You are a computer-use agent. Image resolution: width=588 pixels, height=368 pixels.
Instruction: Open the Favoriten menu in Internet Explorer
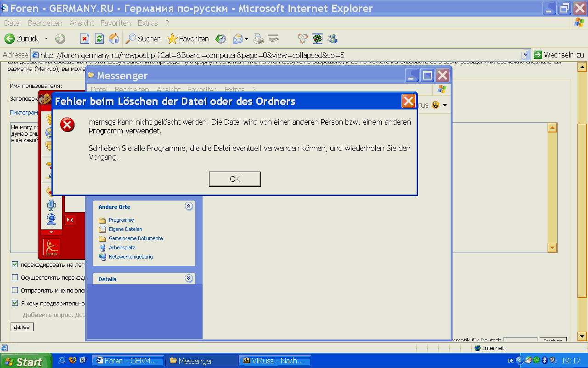(116, 23)
